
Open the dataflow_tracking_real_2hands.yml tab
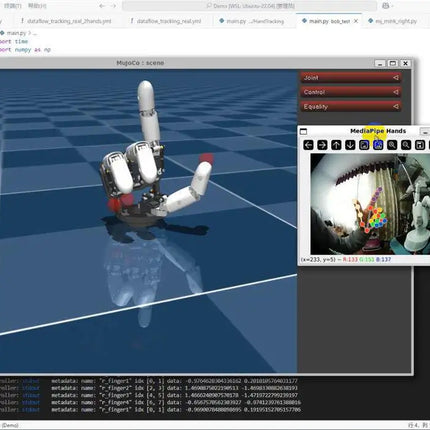tap(66, 21)
